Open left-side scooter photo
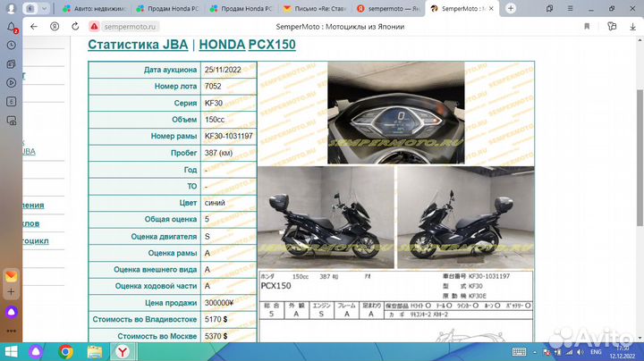The width and height of the screenshot is (644, 361). 326,217
